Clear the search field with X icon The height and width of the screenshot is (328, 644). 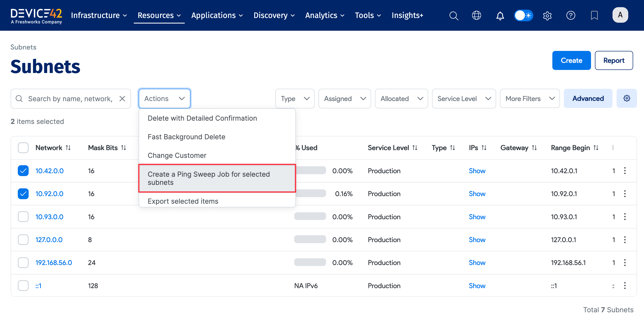point(122,99)
